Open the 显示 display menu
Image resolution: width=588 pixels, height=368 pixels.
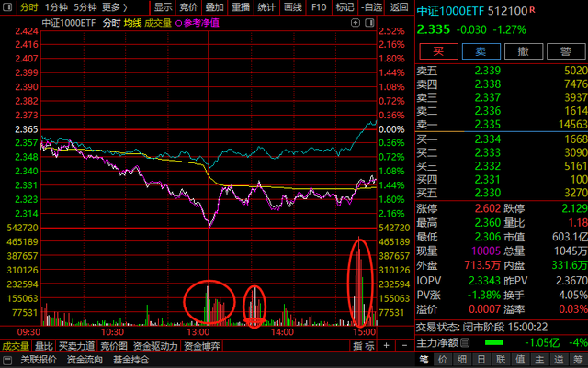tap(164, 7)
